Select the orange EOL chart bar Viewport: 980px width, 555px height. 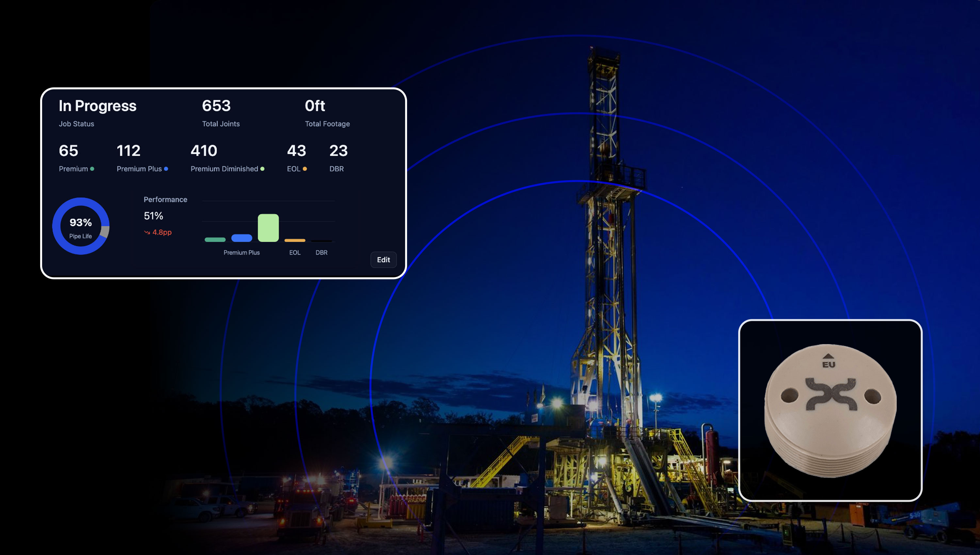pyautogui.click(x=295, y=240)
